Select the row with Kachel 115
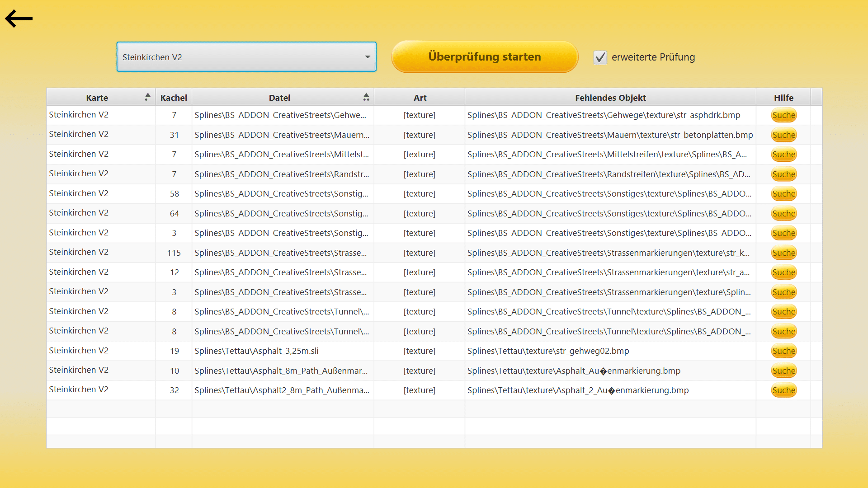This screenshot has height=488, width=868. pos(174,253)
